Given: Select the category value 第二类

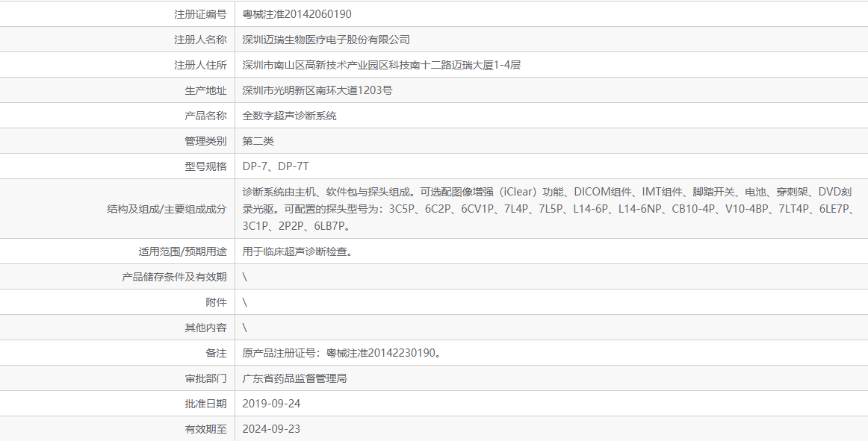Looking at the screenshot, I should tap(258, 142).
